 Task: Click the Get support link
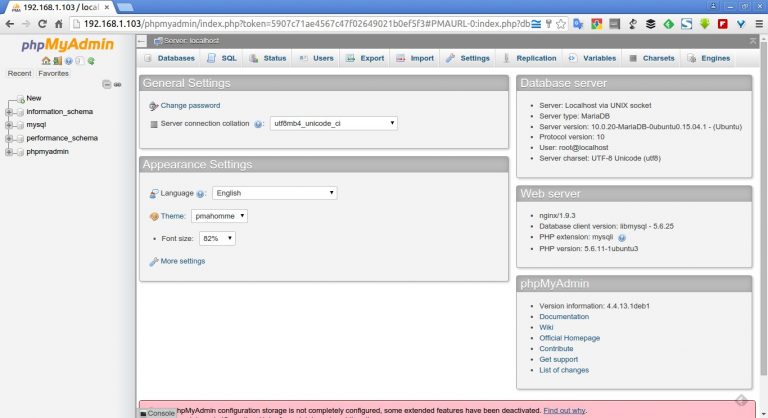558,360
